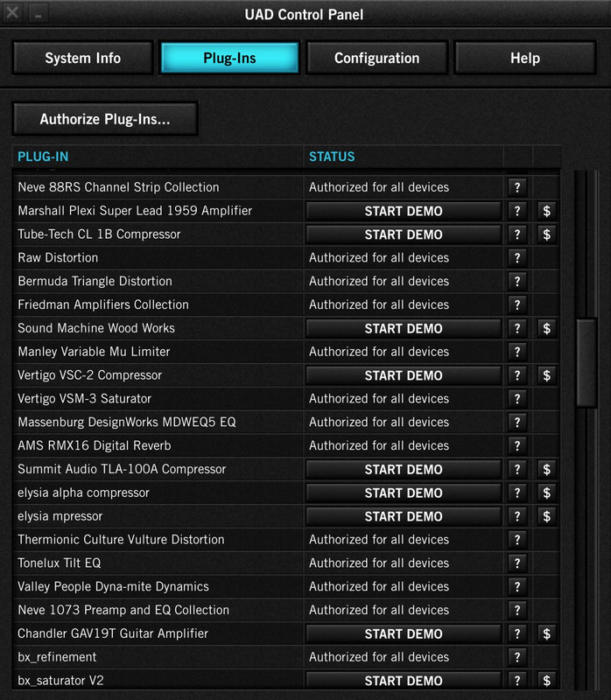
Task: Open help for AMS RMX16 Digital Reverb
Action: [x=517, y=445]
